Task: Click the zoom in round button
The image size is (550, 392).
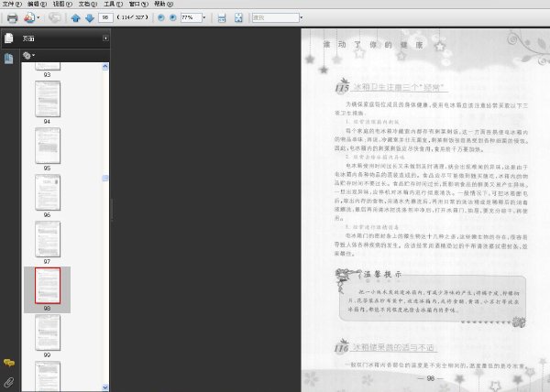Action: click(172, 17)
